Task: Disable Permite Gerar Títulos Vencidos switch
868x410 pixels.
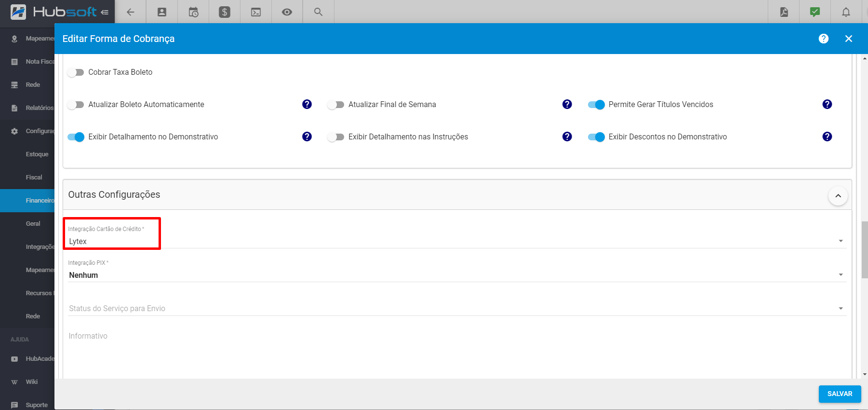Action: pos(596,105)
